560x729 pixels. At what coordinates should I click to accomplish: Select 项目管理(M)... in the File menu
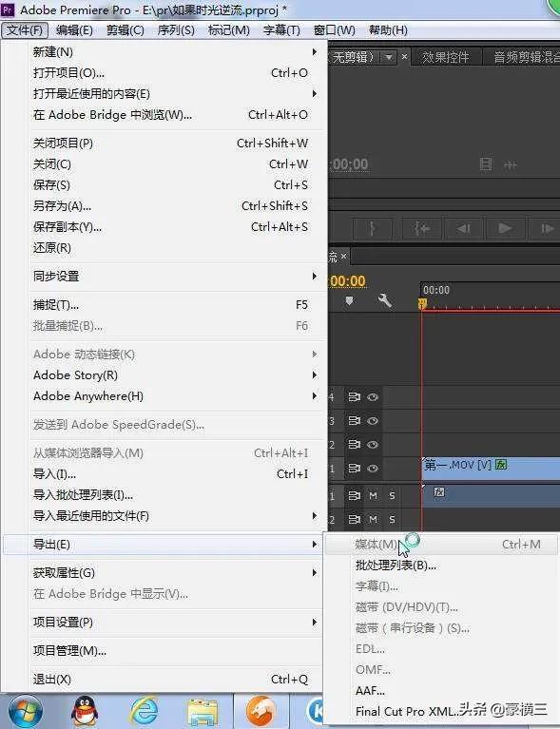175,651
